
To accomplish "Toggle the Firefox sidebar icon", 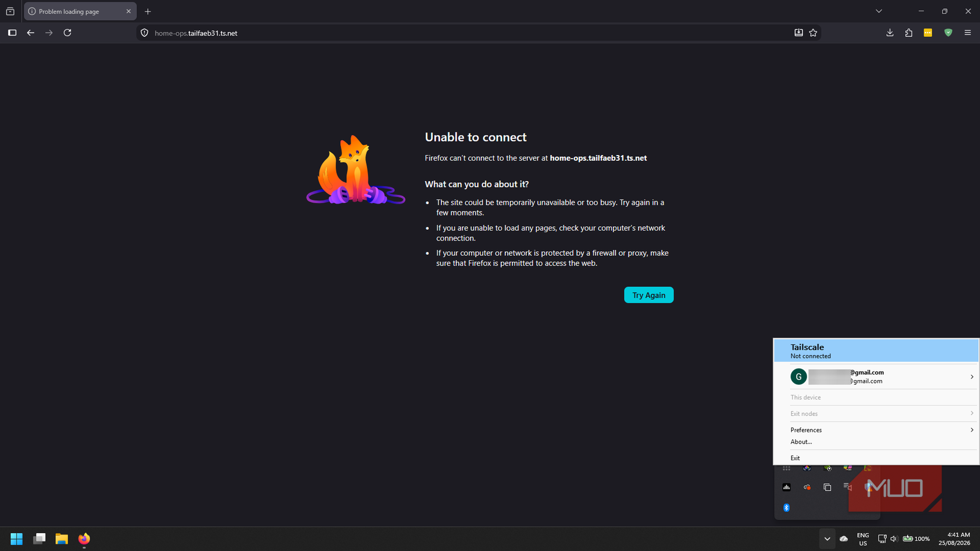I will click(12, 33).
